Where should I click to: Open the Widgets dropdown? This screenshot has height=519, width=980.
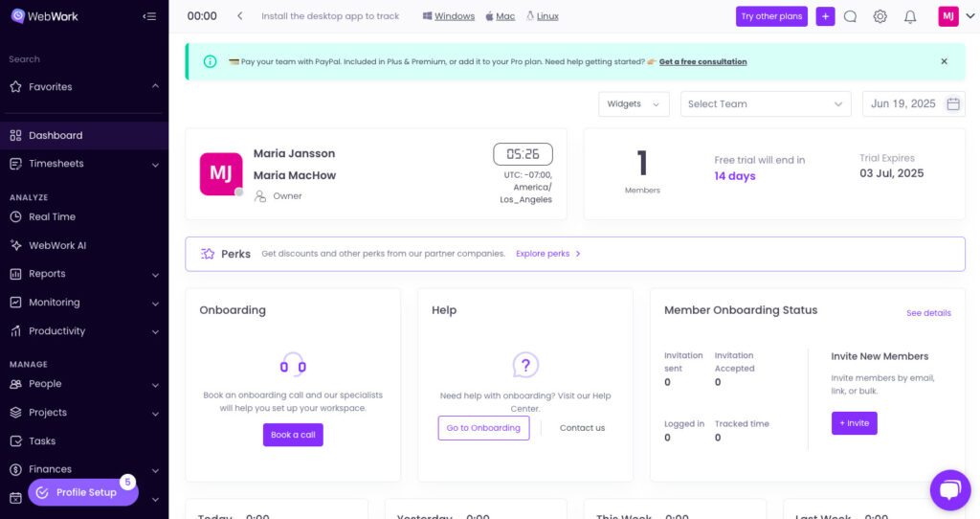click(x=634, y=103)
